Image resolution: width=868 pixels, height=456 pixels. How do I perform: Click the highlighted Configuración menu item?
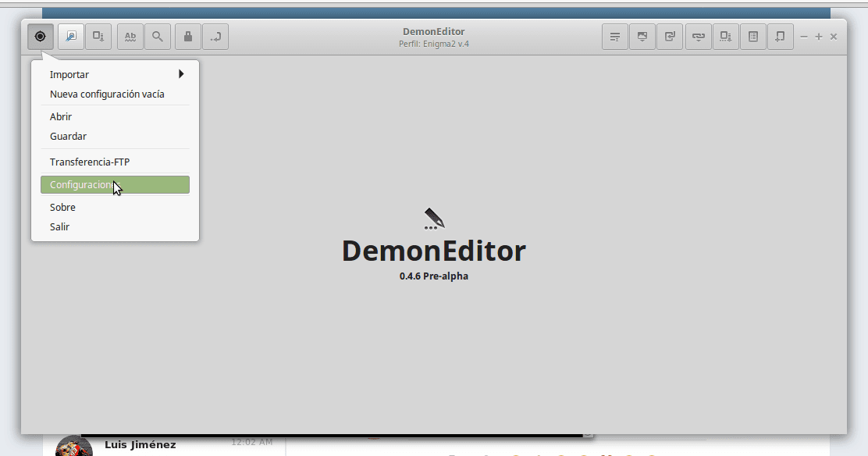point(115,185)
